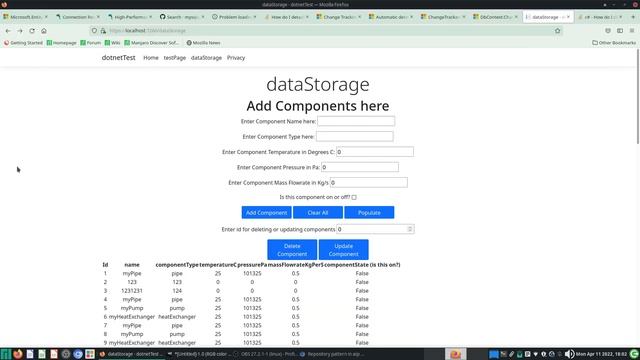
Task: Open the Firefox application menu
Action: 632,31
